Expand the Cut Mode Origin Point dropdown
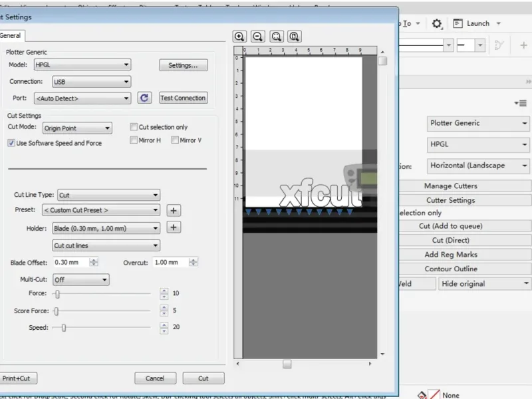The width and height of the screenshot is (532, 399). click(77, 128)
